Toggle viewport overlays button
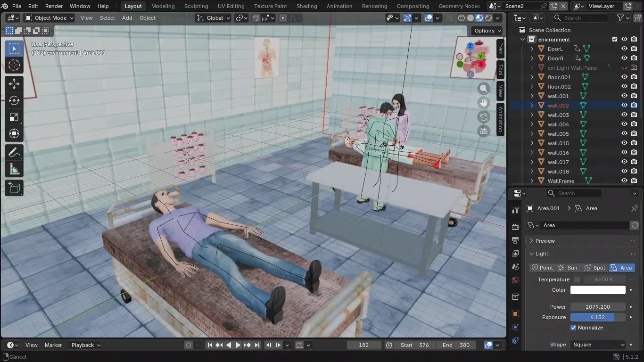This screenshot has height=362, width=644. click(429, 18)
